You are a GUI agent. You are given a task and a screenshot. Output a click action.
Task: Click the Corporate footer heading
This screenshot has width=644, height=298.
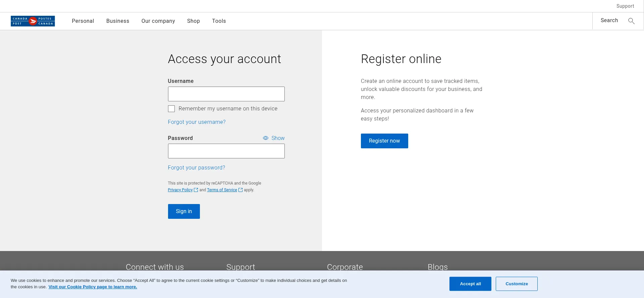tap(345, 267)
